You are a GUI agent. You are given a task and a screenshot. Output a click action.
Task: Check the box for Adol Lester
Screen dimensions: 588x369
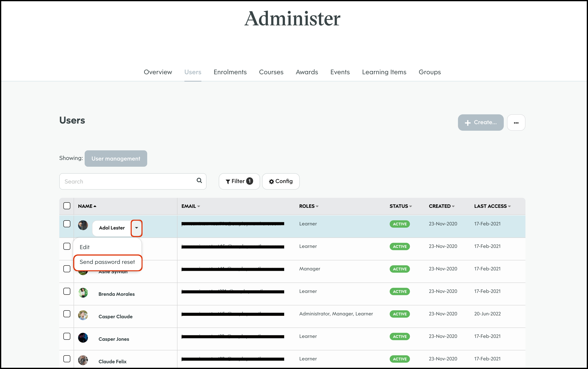point(67,224)
